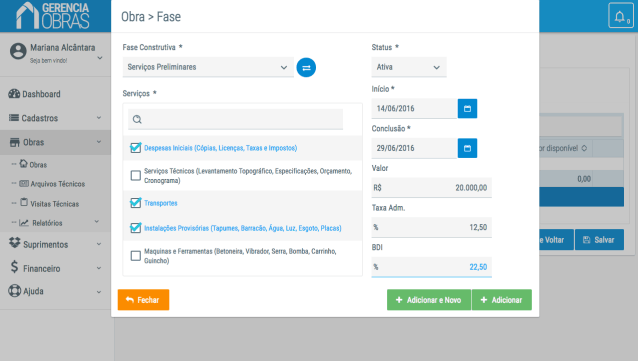Click the Obra > Fase dialog title
The width and height of the screenshot is (638, 361).
(x=151, y=17)
